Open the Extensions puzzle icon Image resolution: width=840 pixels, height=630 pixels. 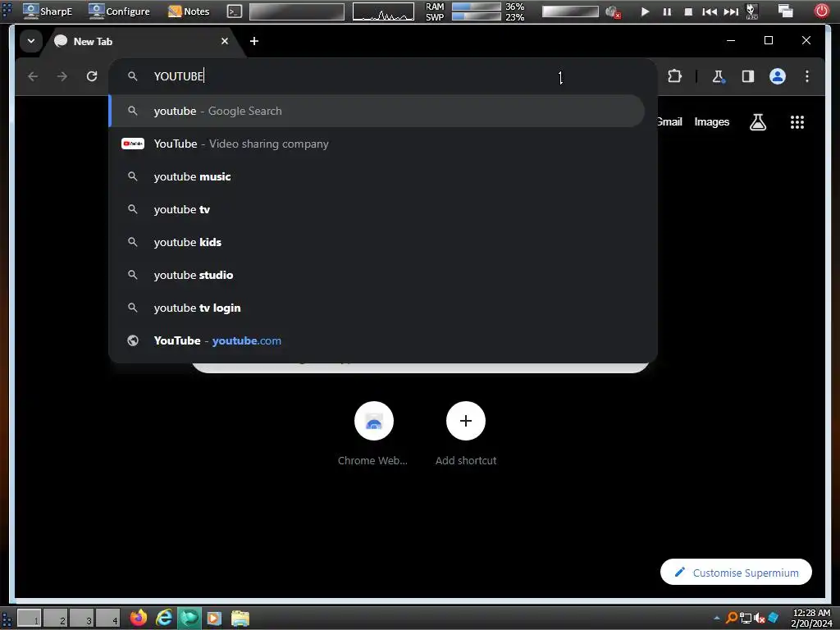(x=674, y=76)
